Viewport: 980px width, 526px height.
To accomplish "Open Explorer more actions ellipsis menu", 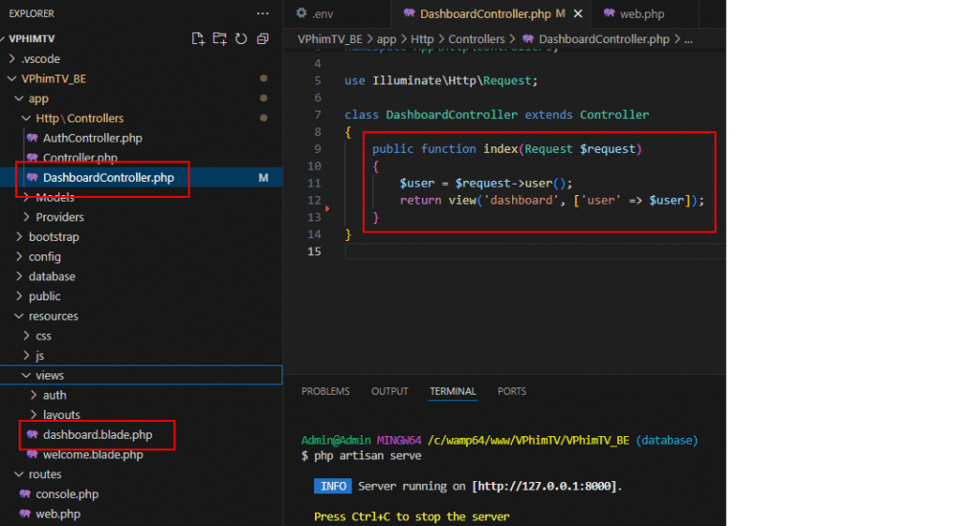I will [262, 13].
